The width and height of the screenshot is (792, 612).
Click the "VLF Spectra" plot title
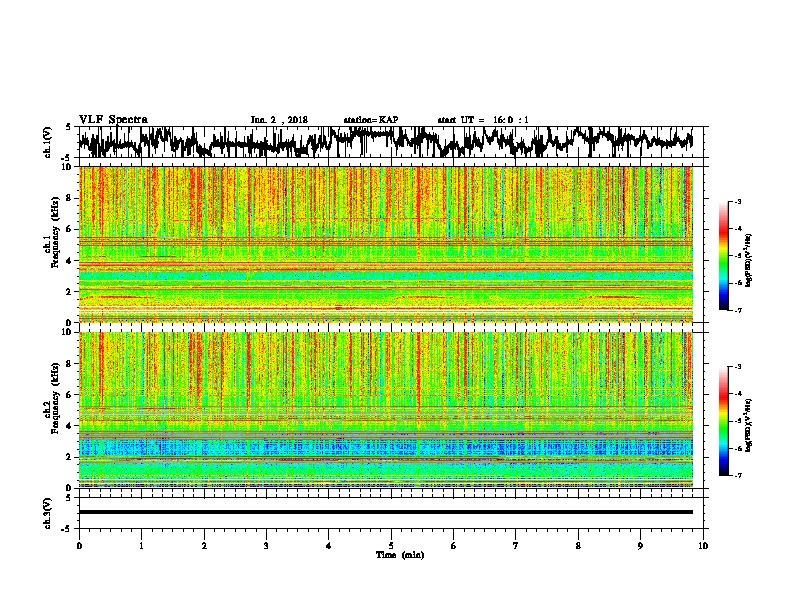(113, 120)
